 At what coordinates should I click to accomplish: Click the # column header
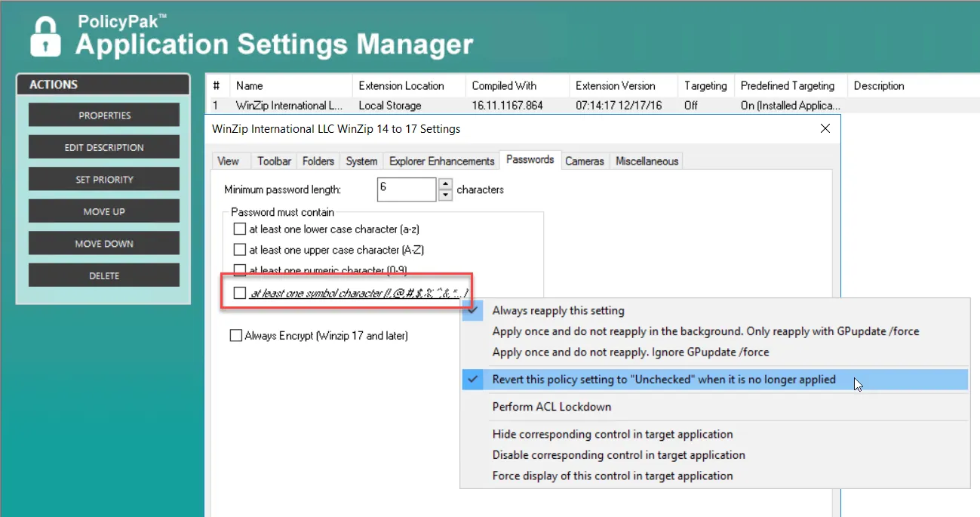click(x=217, y=85)
